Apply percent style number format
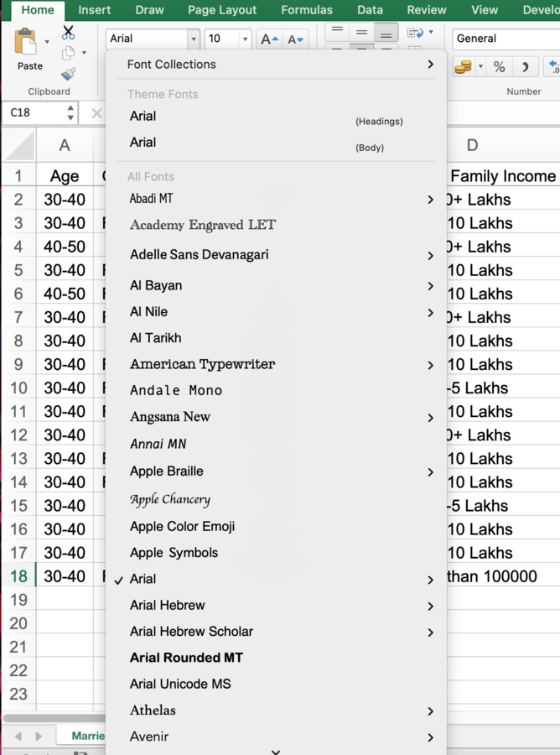 click(499, 67)
